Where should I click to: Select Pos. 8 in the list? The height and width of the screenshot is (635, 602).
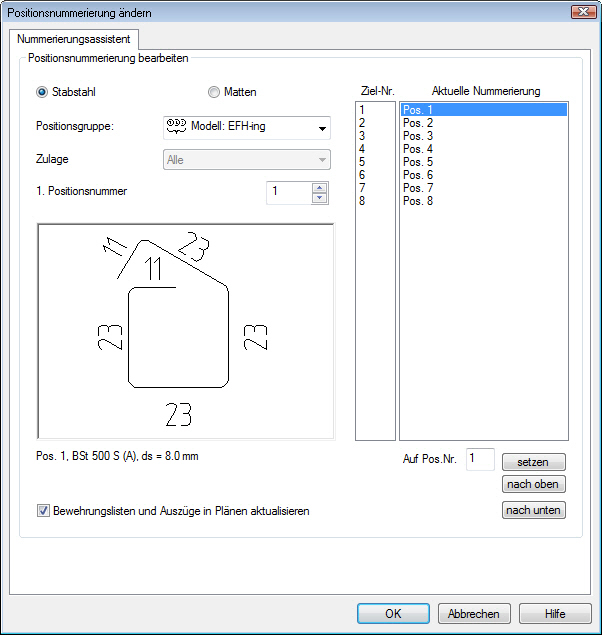(484, 200)
